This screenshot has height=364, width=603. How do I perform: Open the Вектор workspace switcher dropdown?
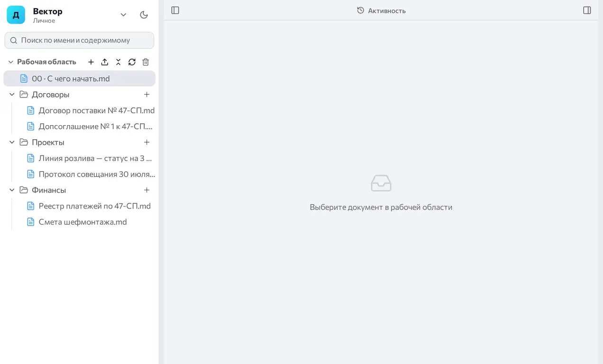123,15
